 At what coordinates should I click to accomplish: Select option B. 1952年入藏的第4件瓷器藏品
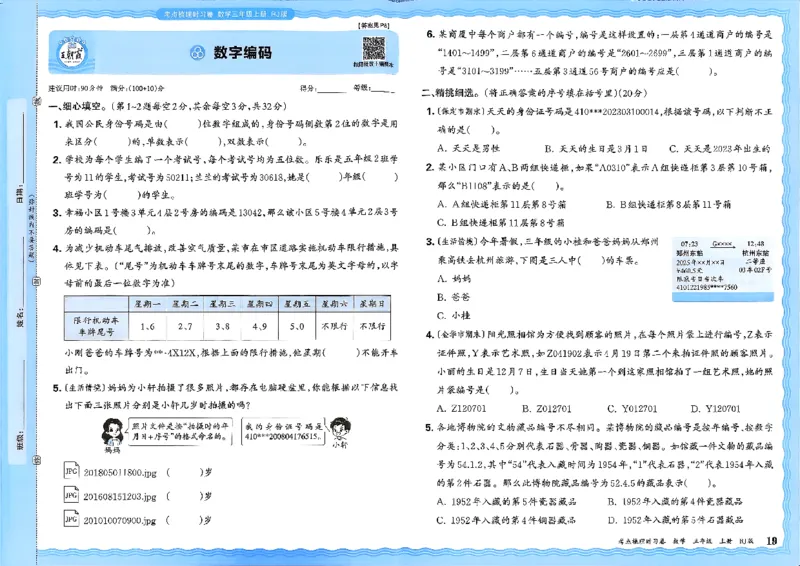pos(675,501)
